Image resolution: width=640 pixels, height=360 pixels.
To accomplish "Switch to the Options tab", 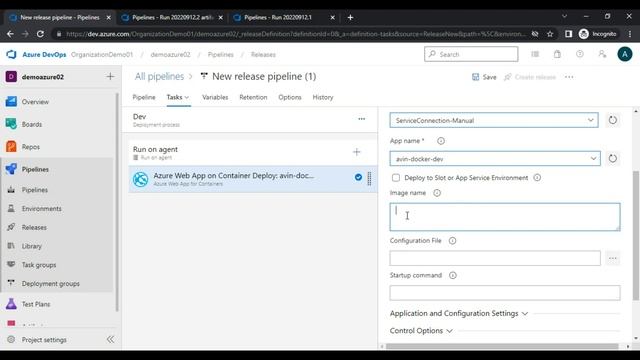I will [290, 97].
